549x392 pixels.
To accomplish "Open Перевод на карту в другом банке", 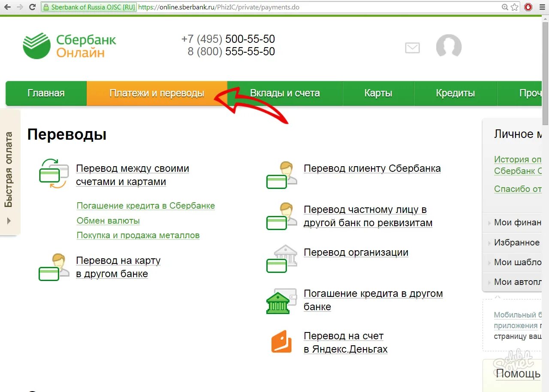I will (x=118, y=267).
